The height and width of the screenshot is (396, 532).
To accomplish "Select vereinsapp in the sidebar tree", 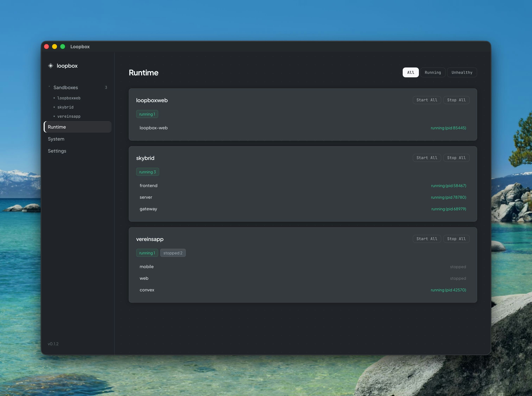I will pyautogui.click(x=69, y=116).
